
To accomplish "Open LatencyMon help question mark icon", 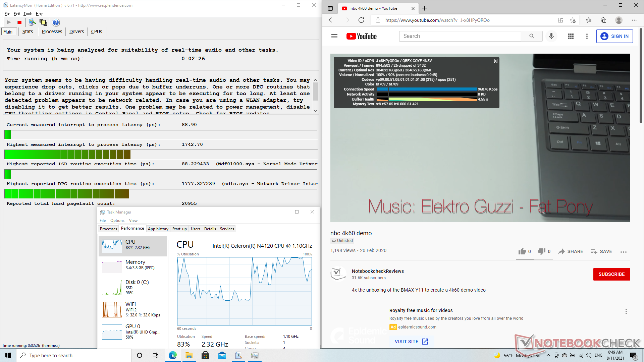I will click(x=56, y=22).
